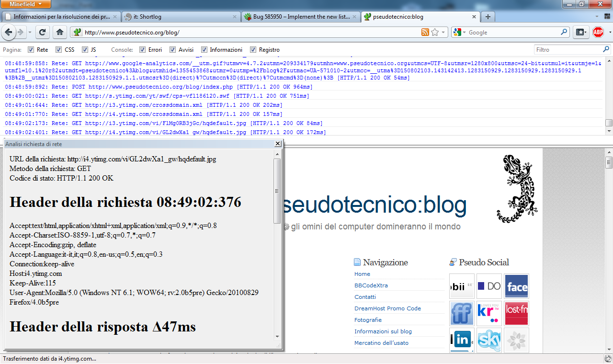
Task: Close the pseudotecnico:blog tab
Action: point(474,17)
